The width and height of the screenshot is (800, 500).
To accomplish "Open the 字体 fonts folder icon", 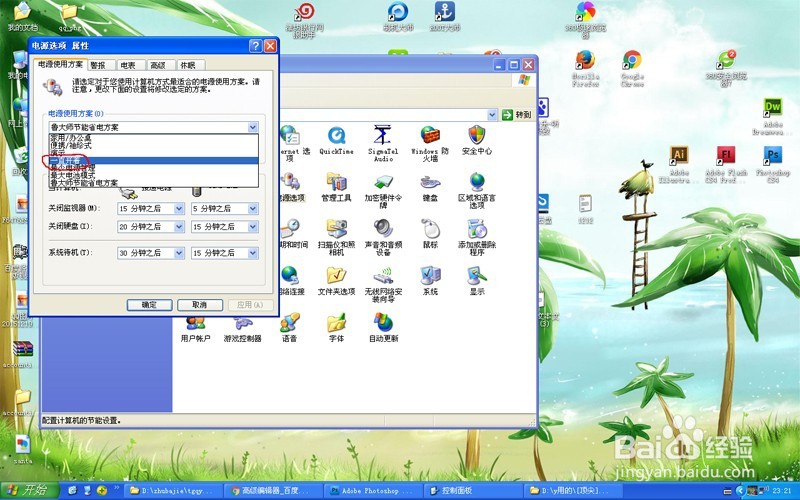I will click(x=336, y=328).
